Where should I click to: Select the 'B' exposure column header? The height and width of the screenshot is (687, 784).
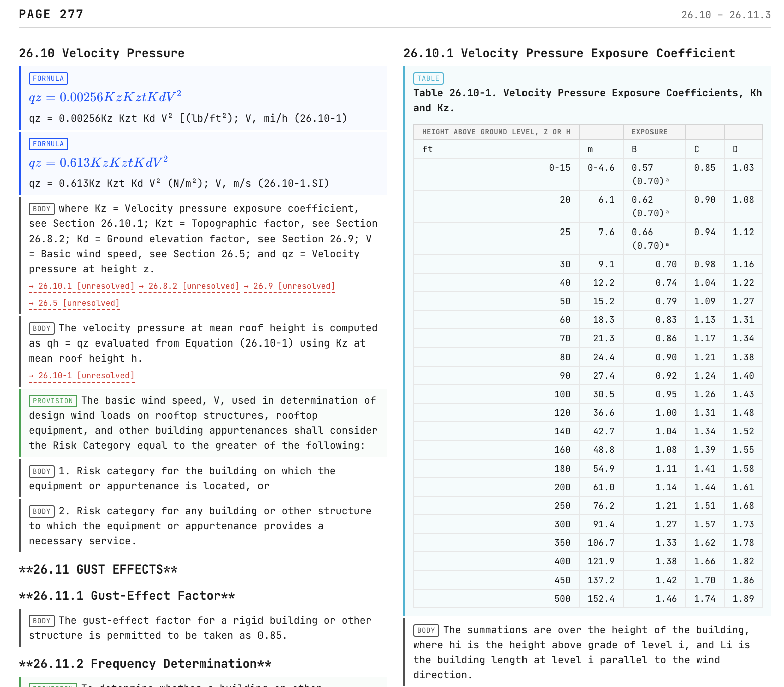pyautogui.click(x=634, y=149)
